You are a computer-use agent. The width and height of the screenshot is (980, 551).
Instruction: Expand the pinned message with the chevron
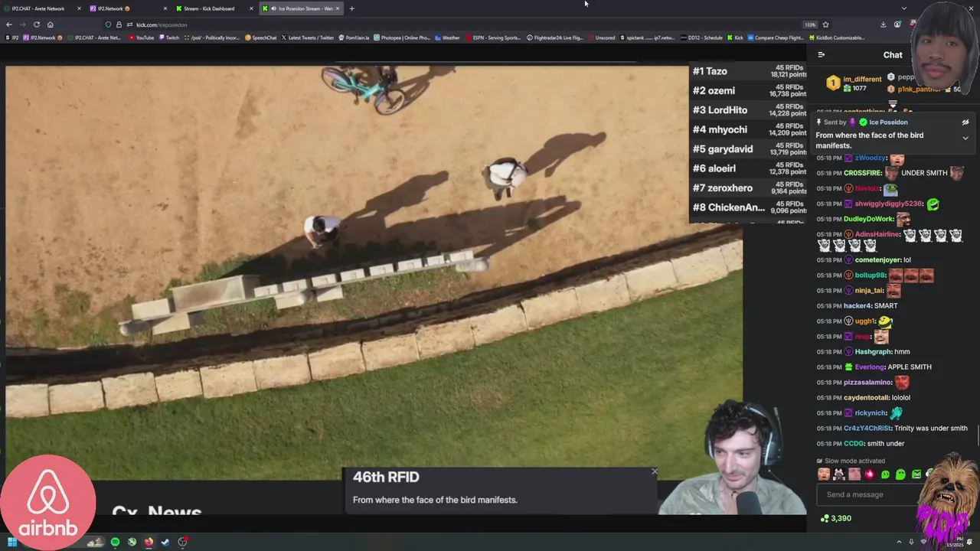pyautogui.click(x=965, y=138)
